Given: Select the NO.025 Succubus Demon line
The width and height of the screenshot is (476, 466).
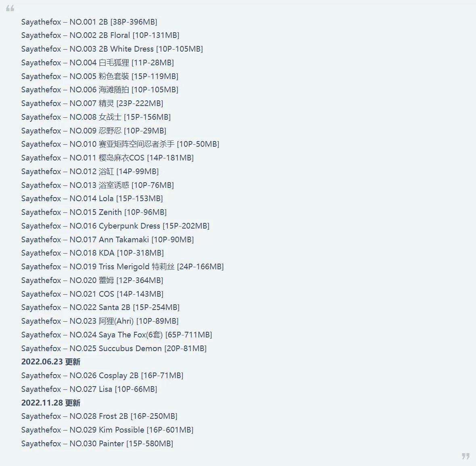Looking at the screenshot, I should (114, 348).
